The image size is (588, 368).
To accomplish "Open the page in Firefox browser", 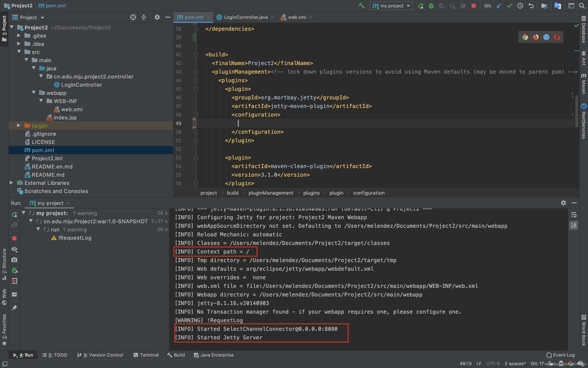I will [x=536, y=37].
